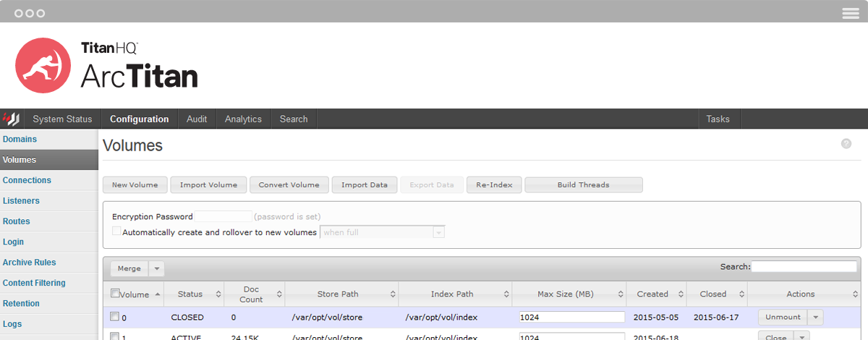
Task: Focus the volumes Search box
Action: click(804, 267)
